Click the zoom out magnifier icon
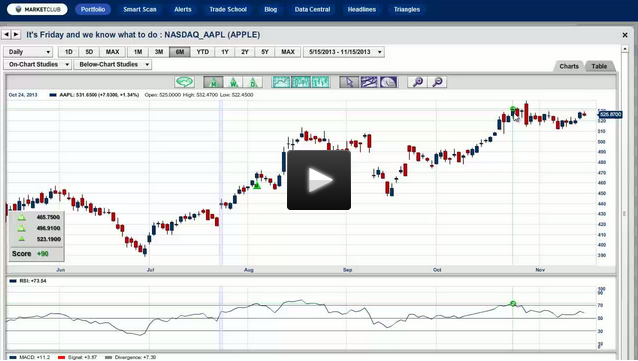 [x=437, y=82]
